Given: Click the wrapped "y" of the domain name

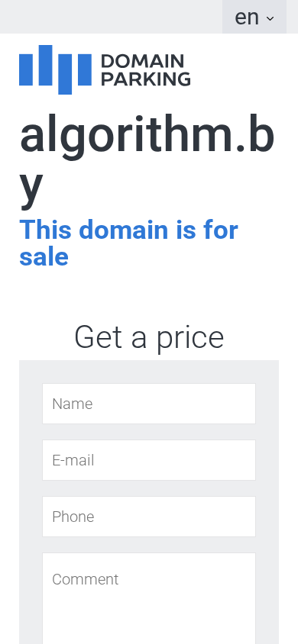Looking at the screenshot, I should 31,188.
